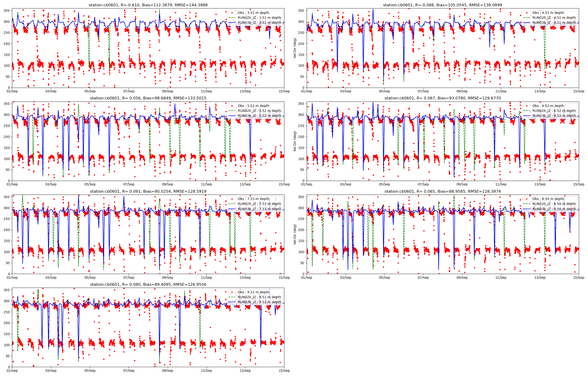
Task: Click the Vel.Dir (deg) label of 4.51 m plot
Action: pyautogui.click(x=295, y=48)
